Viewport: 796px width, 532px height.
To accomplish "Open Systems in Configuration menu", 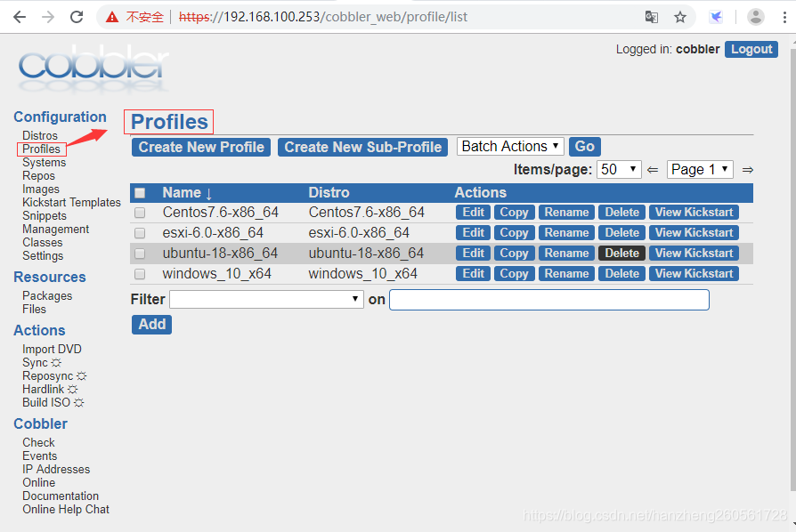I will (45, 162).
